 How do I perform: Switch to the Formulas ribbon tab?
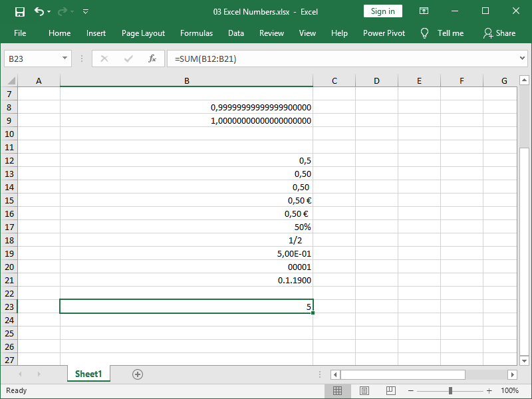click(196, 33)
